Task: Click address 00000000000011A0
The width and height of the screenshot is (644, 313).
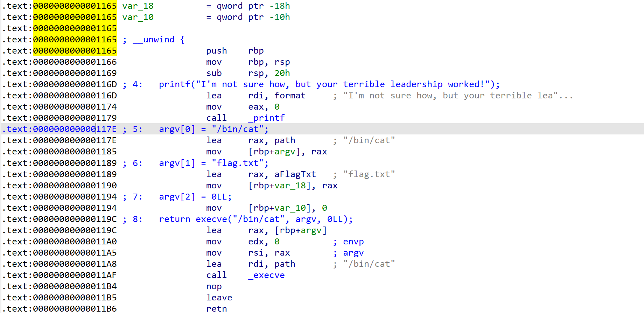Action: point(75,242)
